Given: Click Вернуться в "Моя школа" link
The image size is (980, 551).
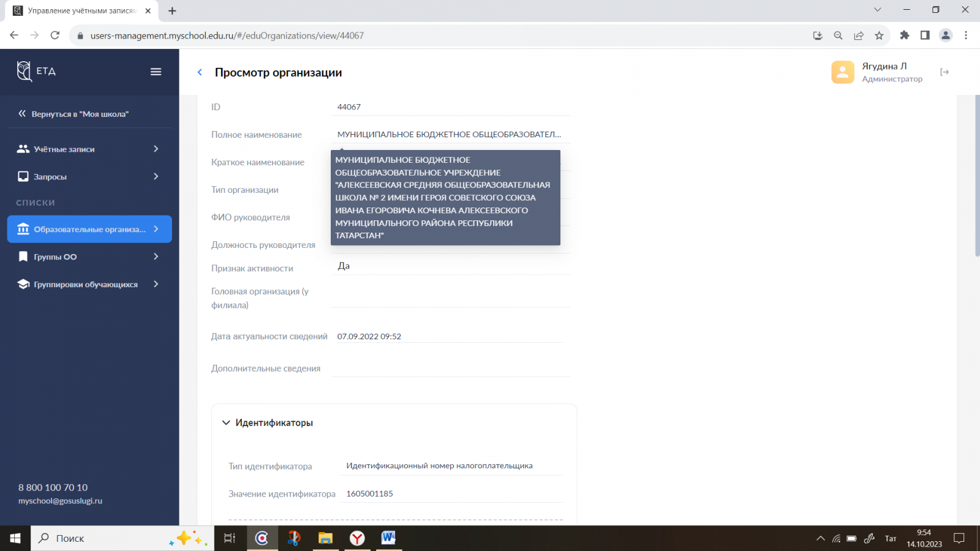Looking at the screenshot, I should coord(80,114).
